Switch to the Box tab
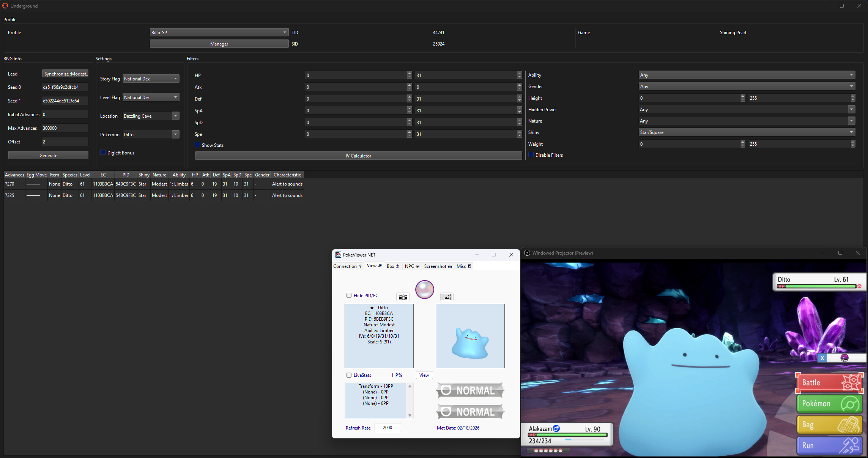 [393, 266]
